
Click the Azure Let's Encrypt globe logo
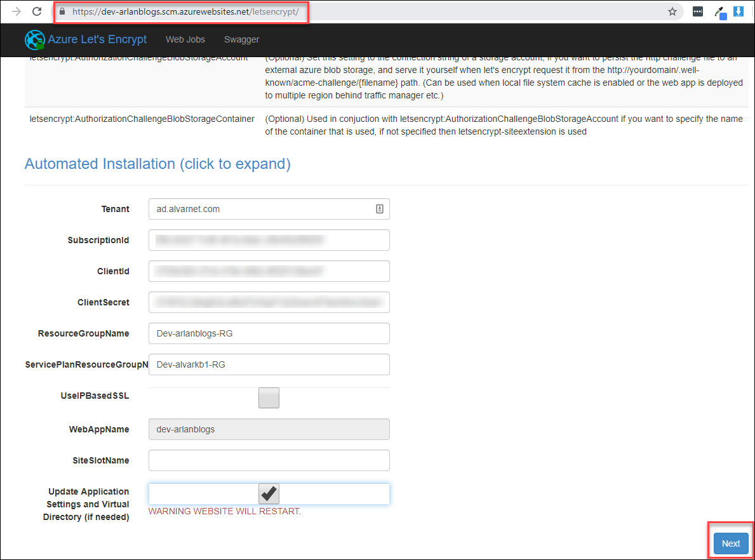pos(35,39)
